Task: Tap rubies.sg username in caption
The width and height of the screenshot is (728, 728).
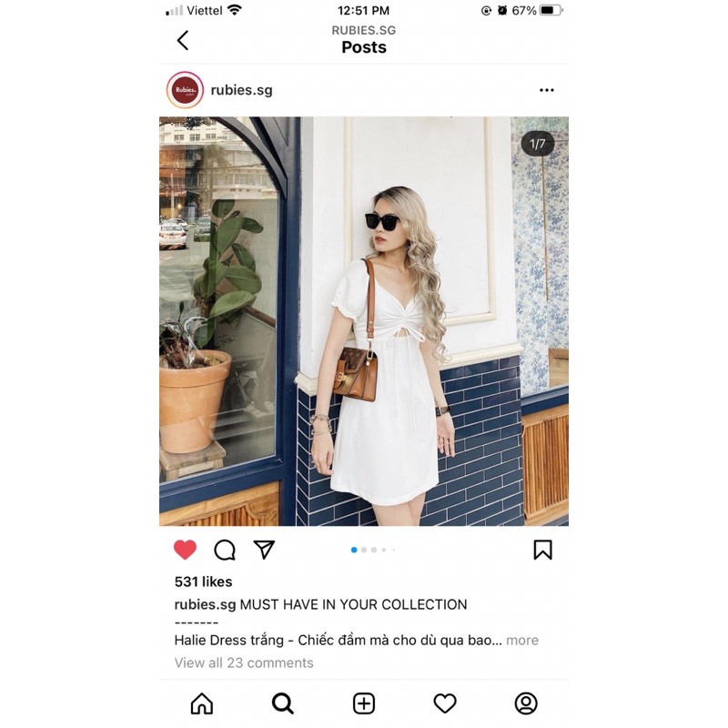Action: coord(206,604)
